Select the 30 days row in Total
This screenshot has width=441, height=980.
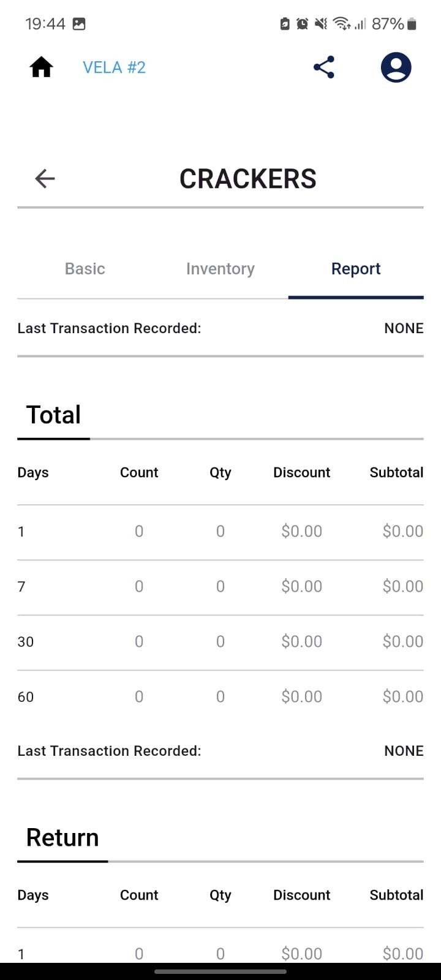click(221, 642)
